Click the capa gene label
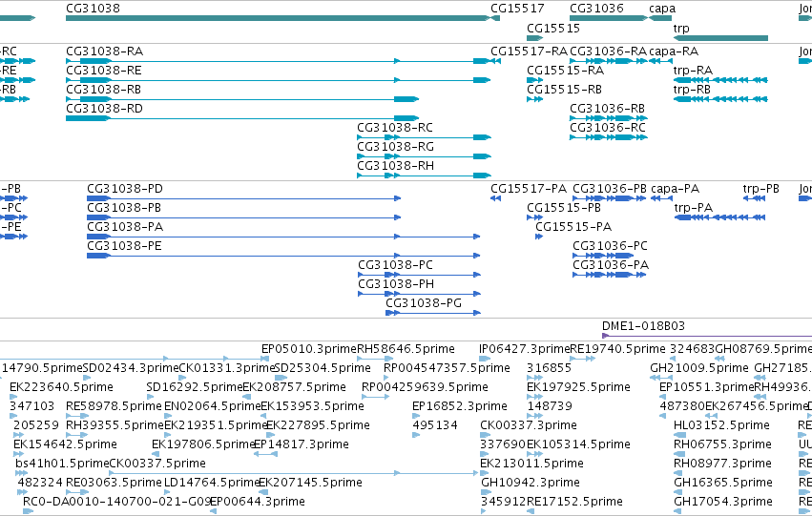Viewport: 812px width, 516px height. click(x=662, y=9)
